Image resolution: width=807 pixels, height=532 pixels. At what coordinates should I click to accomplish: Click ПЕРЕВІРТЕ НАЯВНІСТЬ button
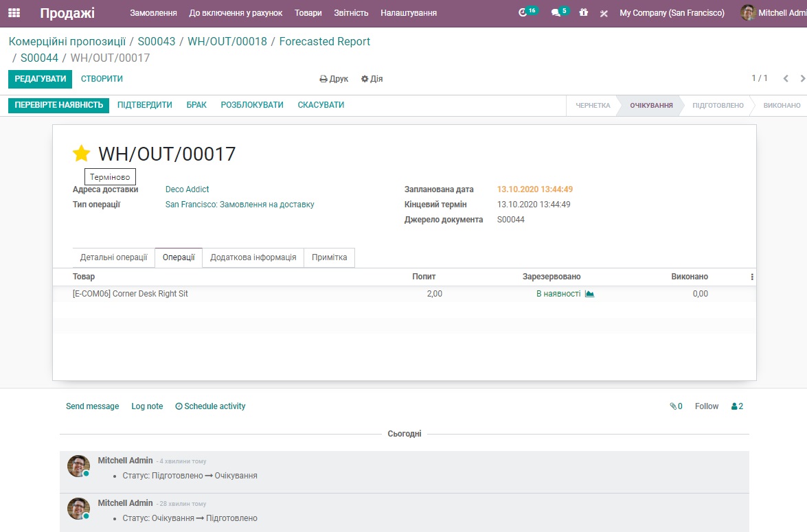[59, 105]
